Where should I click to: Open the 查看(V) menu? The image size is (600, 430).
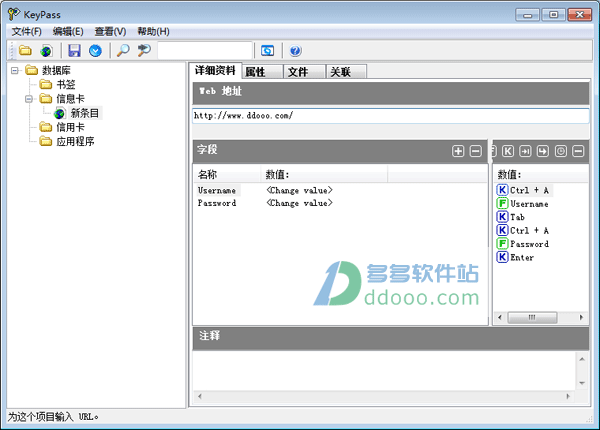point(110,31)
